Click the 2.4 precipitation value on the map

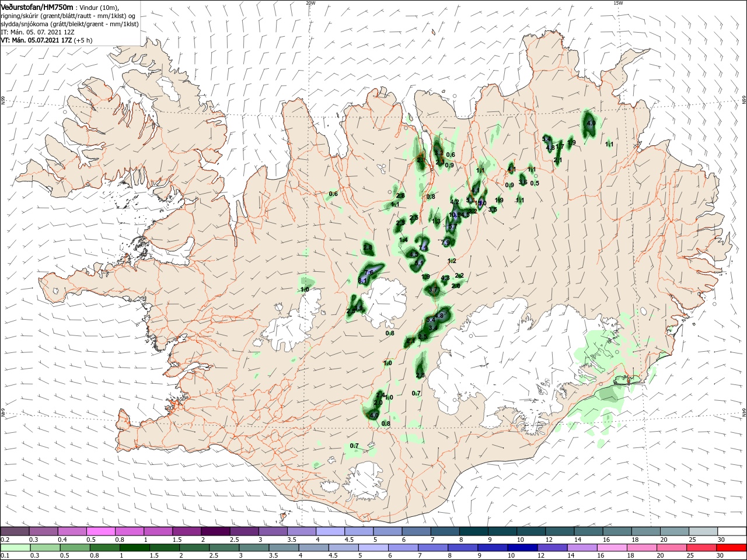click(x=381, y=395)
